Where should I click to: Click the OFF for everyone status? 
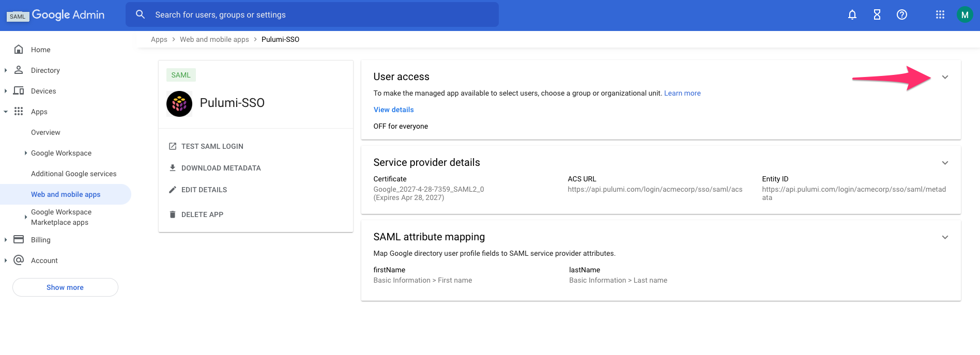pyautogui.click(x=401, y=126)
